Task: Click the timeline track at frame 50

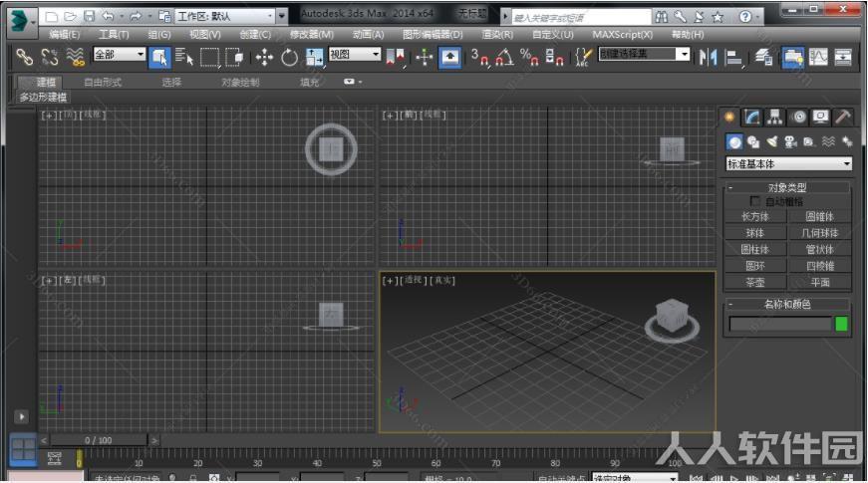Action: 377,458
